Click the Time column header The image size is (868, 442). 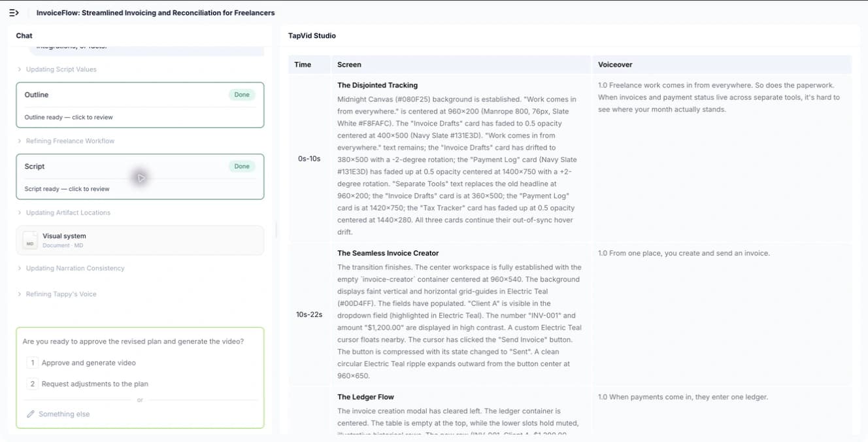[303, 65]
